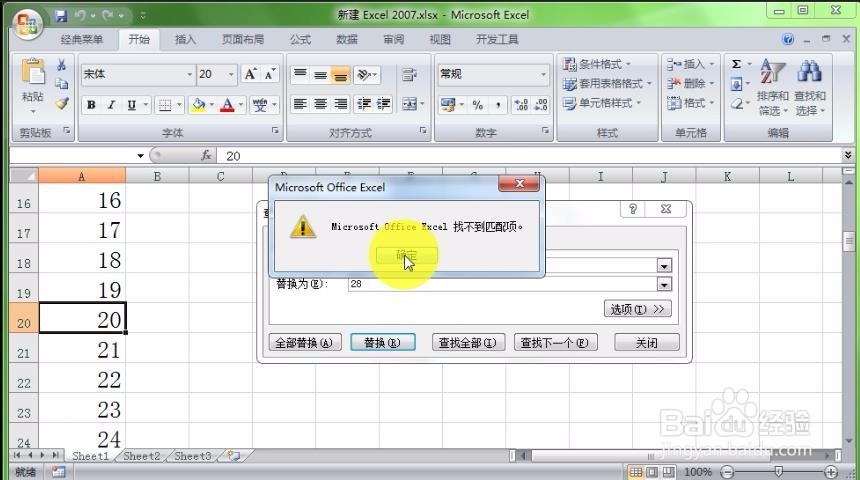Screen dimensions: 860x480
Task: Increase indent
Action: (383, 104)
